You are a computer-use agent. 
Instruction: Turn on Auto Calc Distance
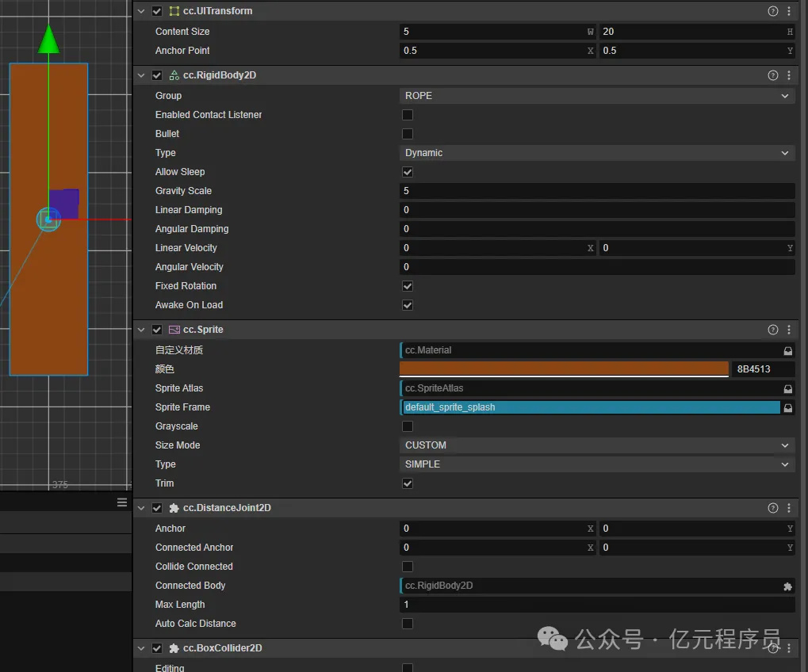(408, 624)
